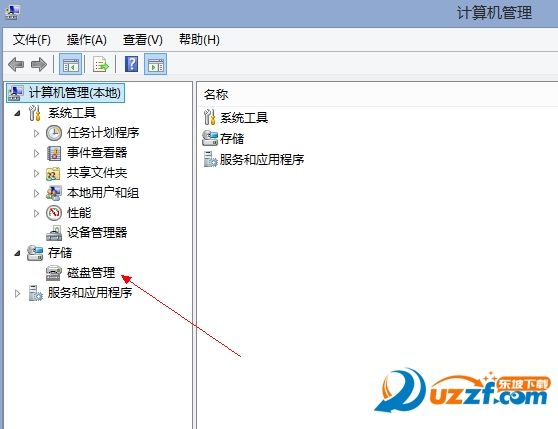558x429 pixels.
Task: Click the 设备管理器 device icon
Action: point(54,233)
